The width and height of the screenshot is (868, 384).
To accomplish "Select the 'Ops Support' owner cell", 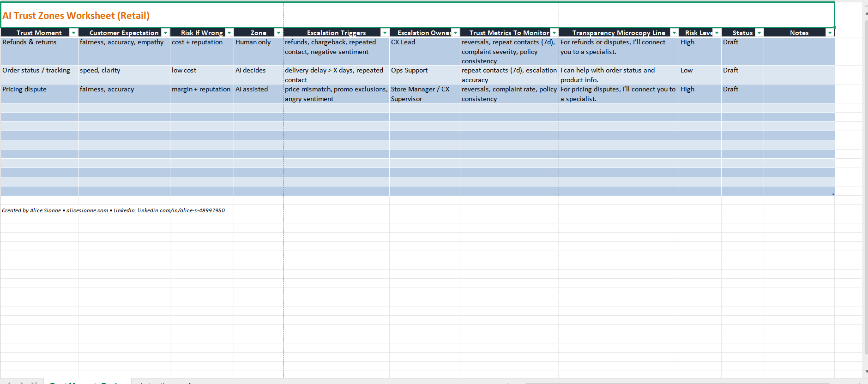I will [x=425, y=75].
